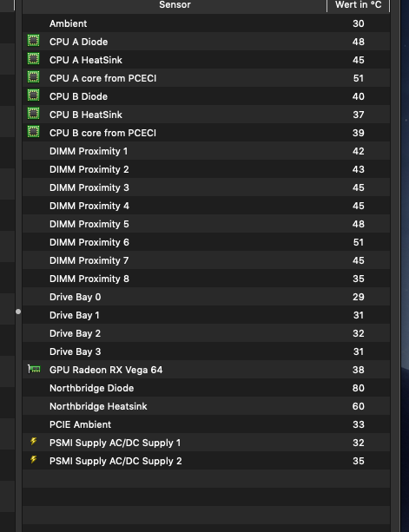Select PSMI Supply AC/DC Supply 1 label
409x532 pixels.
coord(115,443)
